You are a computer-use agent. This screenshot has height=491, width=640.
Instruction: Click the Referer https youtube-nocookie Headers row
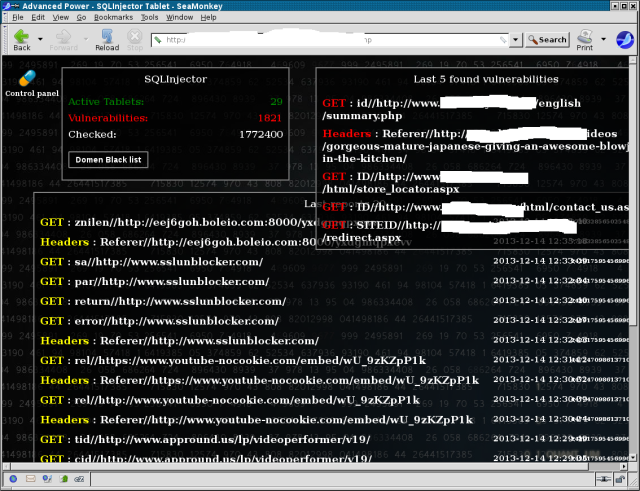[260, 380]
